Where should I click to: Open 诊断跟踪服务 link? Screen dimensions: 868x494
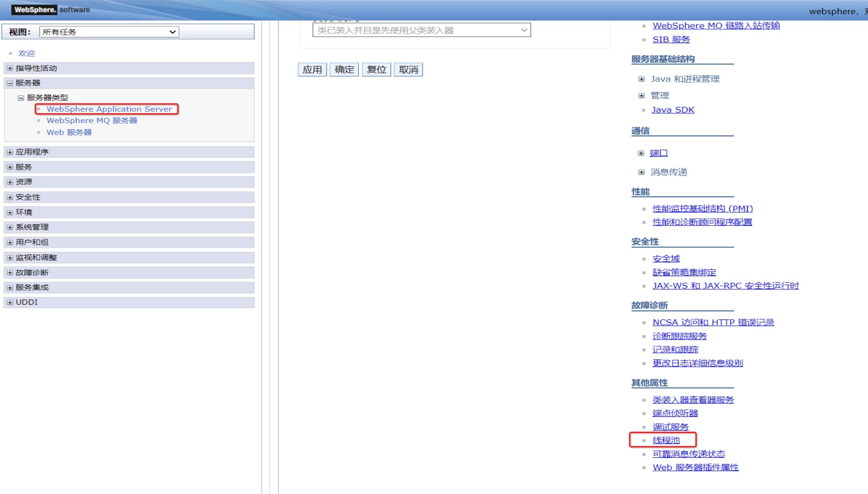click(680, 336)
